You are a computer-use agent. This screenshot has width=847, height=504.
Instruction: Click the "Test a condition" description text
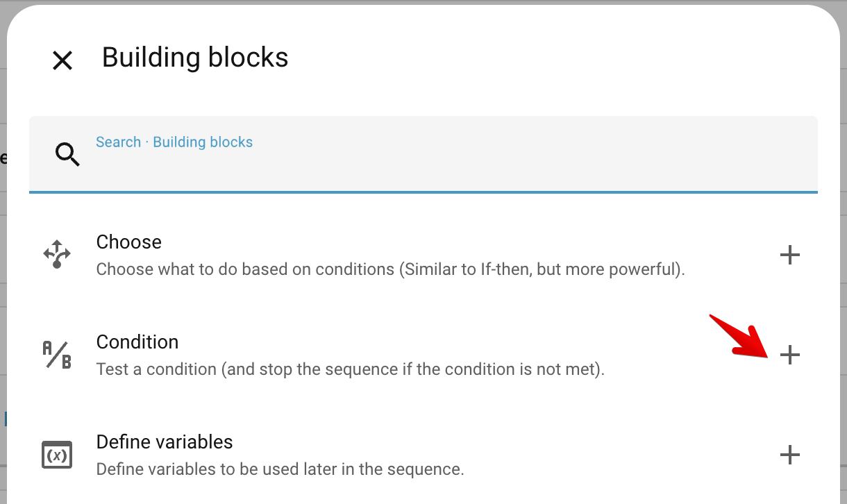tap(350, 369)
